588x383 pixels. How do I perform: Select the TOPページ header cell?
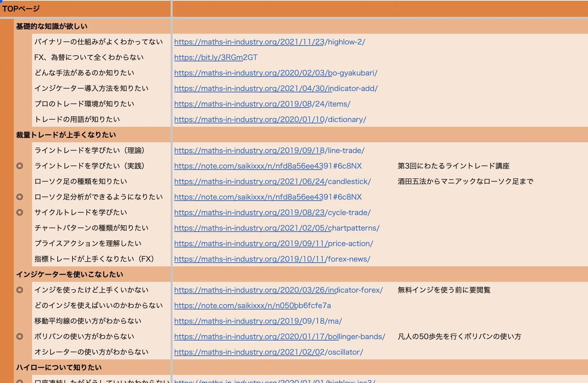[21, 9]
